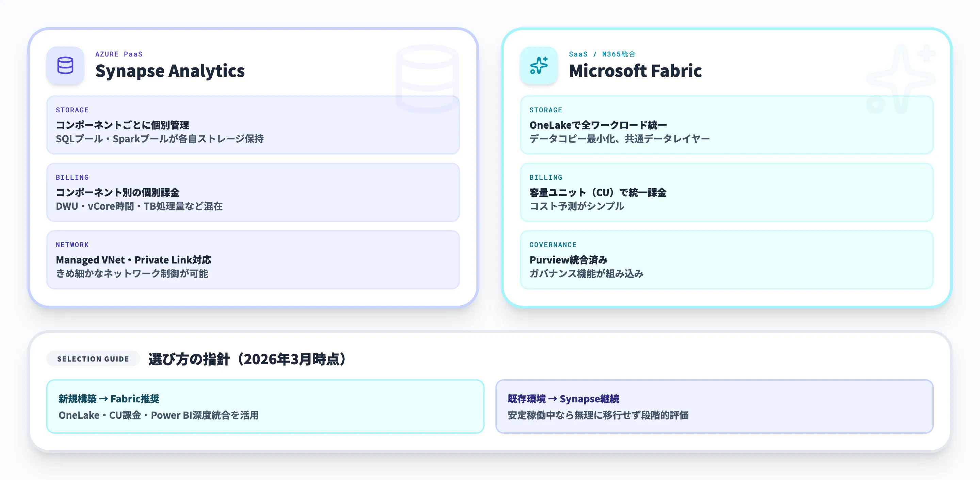Click the GOVERNANCE label

point(553,245)
